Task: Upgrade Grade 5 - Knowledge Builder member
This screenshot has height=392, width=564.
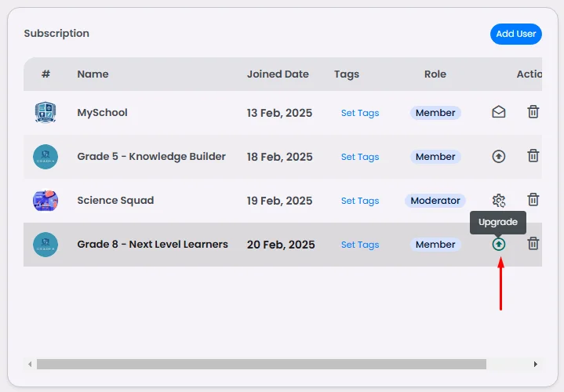Action: [x=499, y=156]
